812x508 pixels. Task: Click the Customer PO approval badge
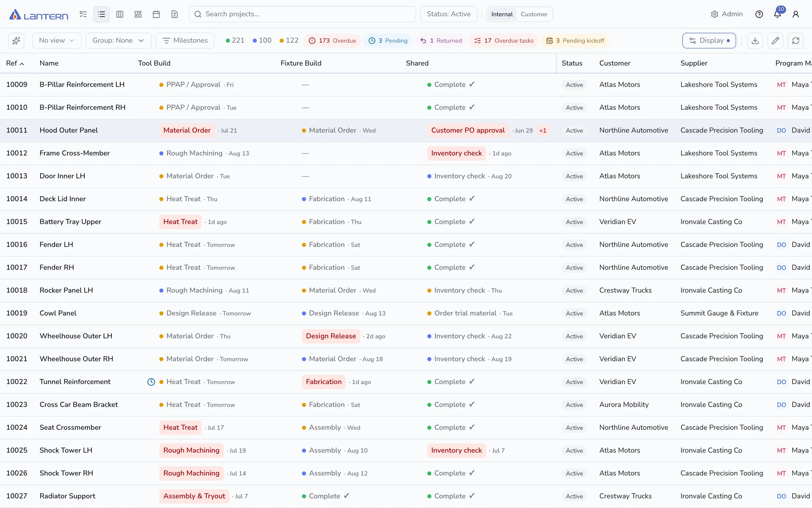point(468,130)
